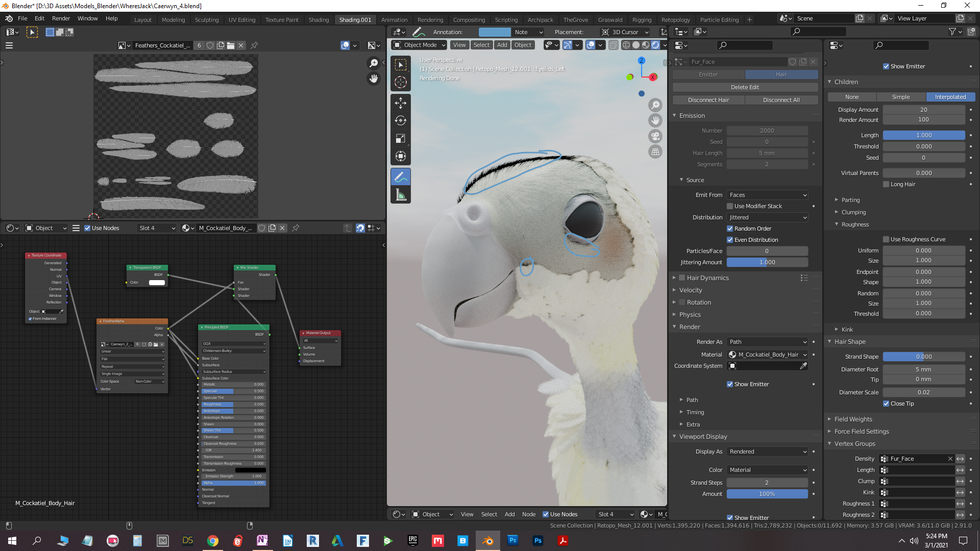The width and height of the screenshot is (980, 551).
Task: Click the 3D Cursor tool icon
Action: coord(401,82)
